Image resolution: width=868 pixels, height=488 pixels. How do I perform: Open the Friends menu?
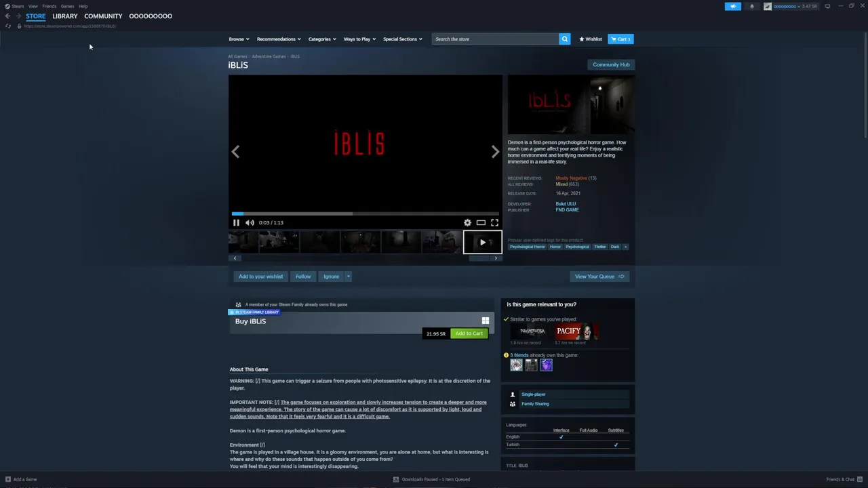50,6
